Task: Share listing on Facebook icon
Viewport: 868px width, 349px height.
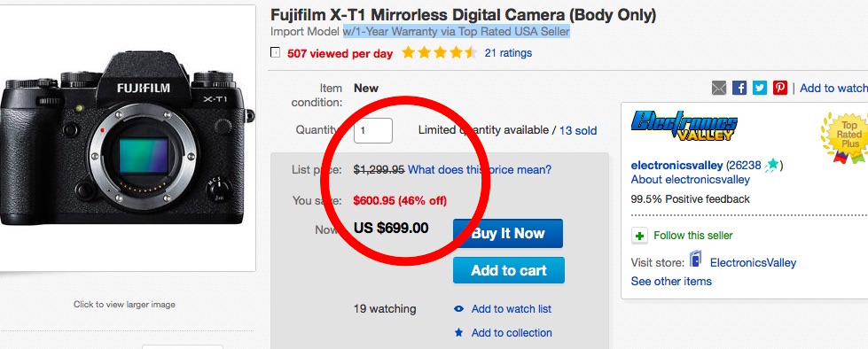Action: point(739,88)
